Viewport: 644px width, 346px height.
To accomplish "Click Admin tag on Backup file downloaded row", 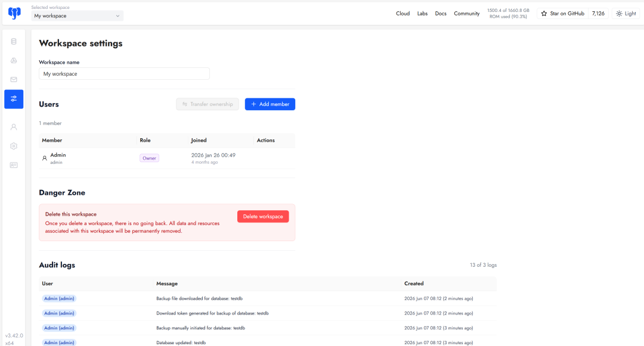I will click(59, 298).
